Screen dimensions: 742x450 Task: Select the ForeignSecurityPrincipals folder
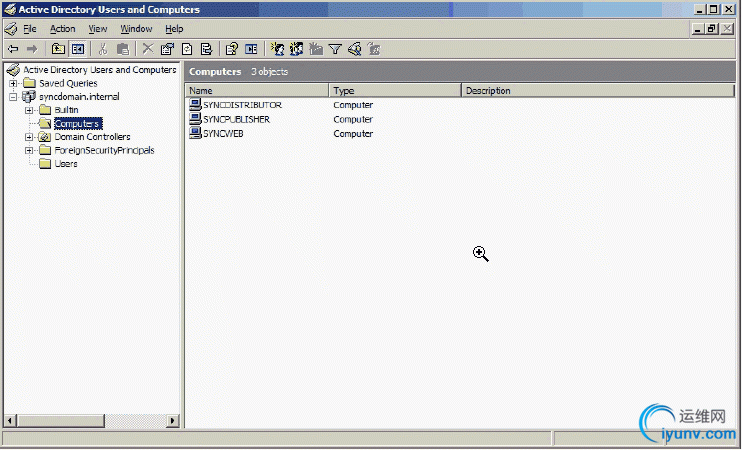pos(104,150)
